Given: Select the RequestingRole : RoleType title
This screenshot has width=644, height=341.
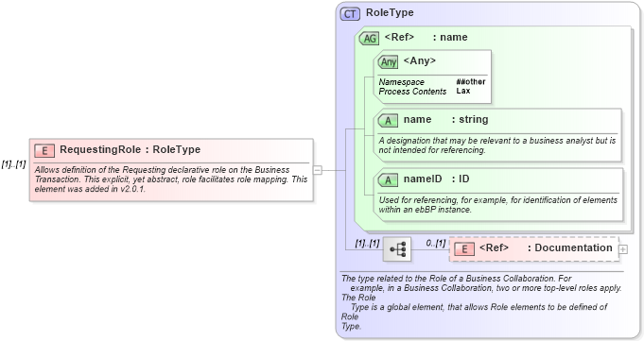Looking at the screenshot, I should (131, 149).
